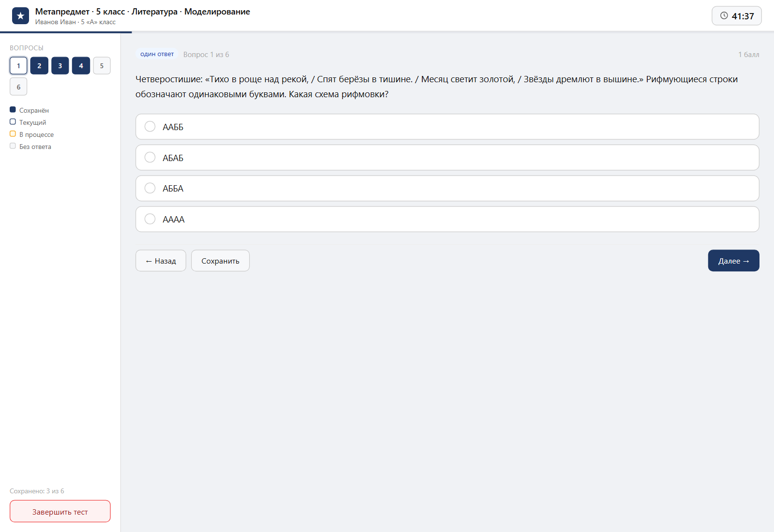Jump to question 3
Screen dimensions: 774x532
coord(60,66)
